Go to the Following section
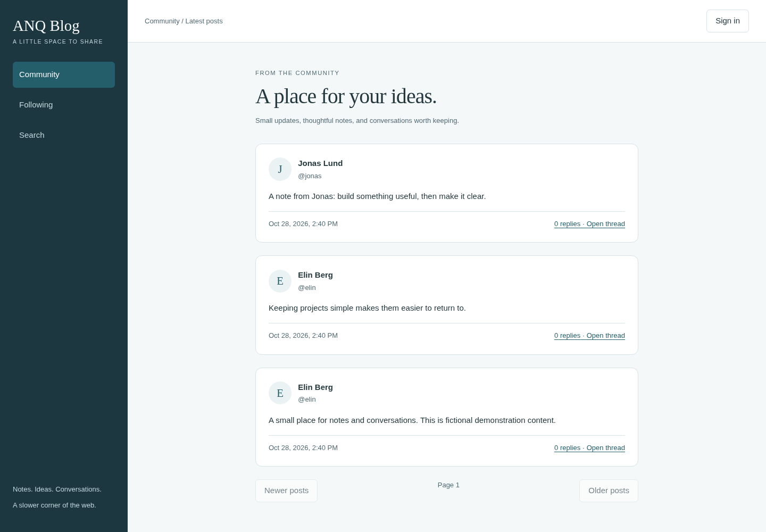 pyautogui.click(x=64, y=105)
